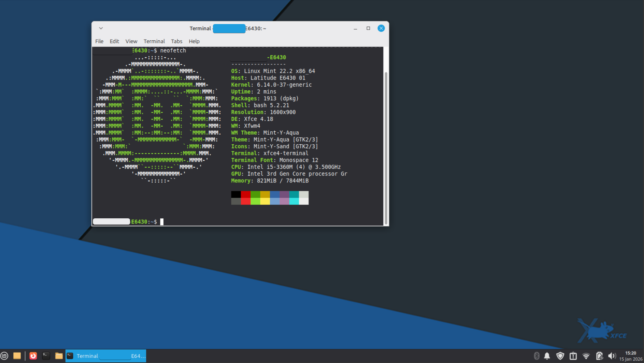Screen dimensions: 644x363
Task: Minimize the Terminal window
Action: 356,28
